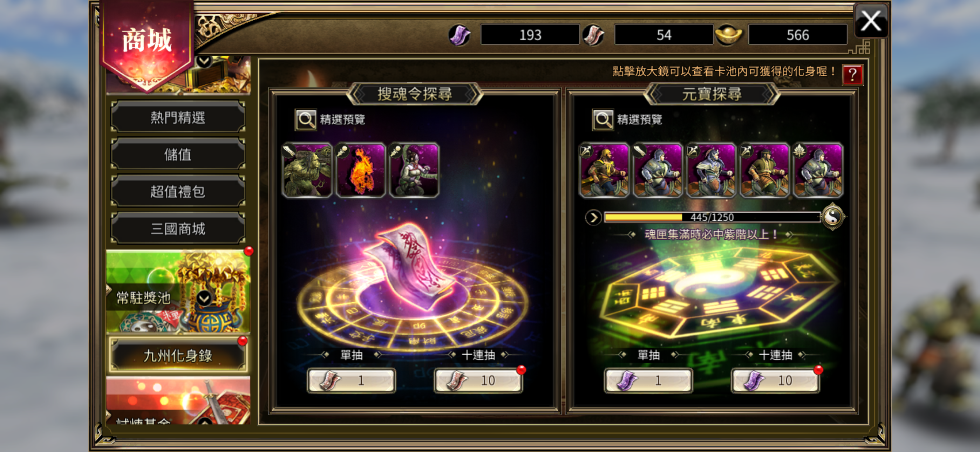Viewport: 980px width, 452px height.
Task: Select the flaming beast avatar card
Action: tap(361, 170)
